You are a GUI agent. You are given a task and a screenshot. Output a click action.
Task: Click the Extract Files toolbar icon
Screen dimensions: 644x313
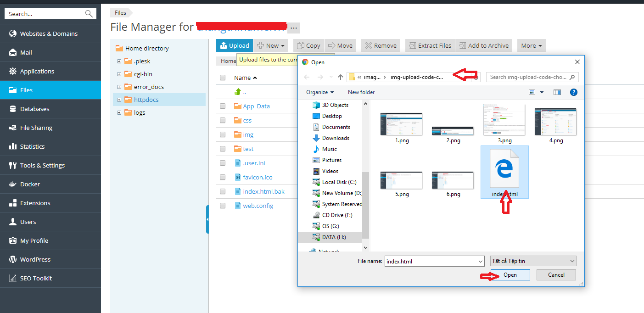412,45
